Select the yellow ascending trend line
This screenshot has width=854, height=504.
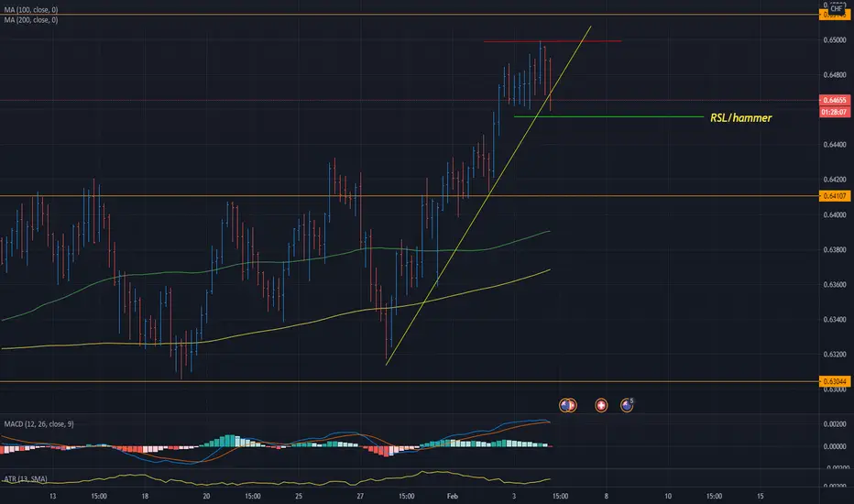tap(488, 195)
